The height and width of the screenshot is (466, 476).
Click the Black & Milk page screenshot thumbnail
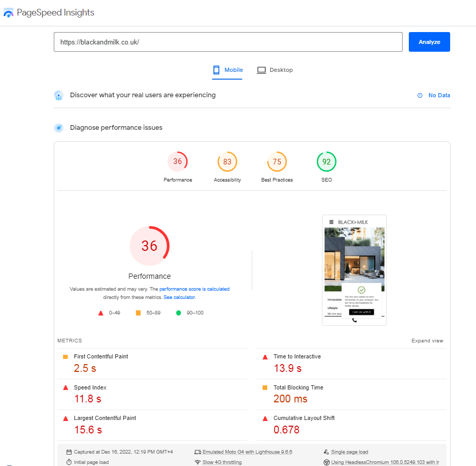354,270
